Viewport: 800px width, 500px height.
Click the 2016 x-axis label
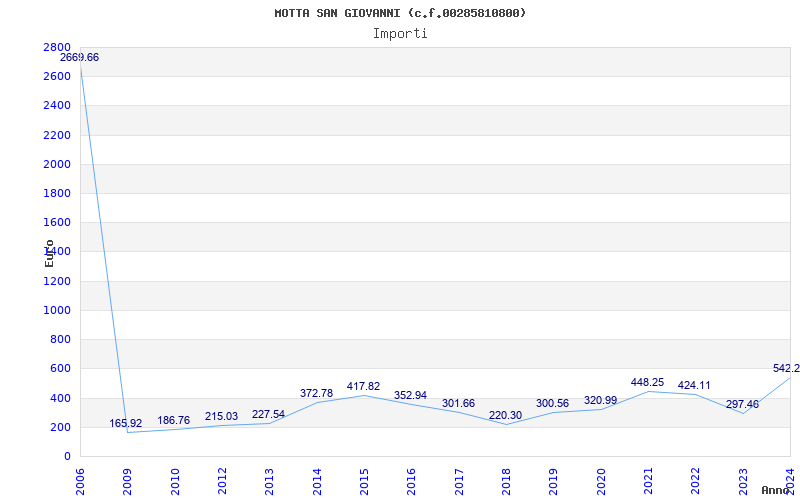411,482
